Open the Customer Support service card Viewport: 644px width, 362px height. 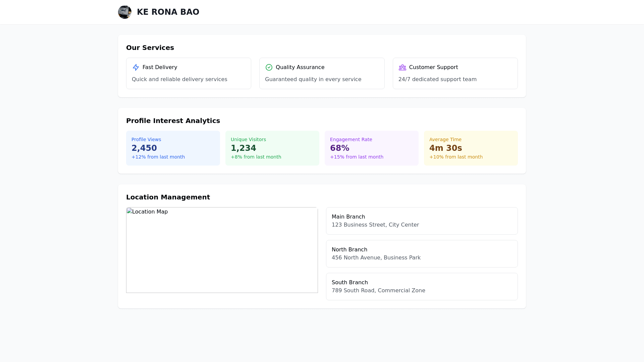coord(455,73)
